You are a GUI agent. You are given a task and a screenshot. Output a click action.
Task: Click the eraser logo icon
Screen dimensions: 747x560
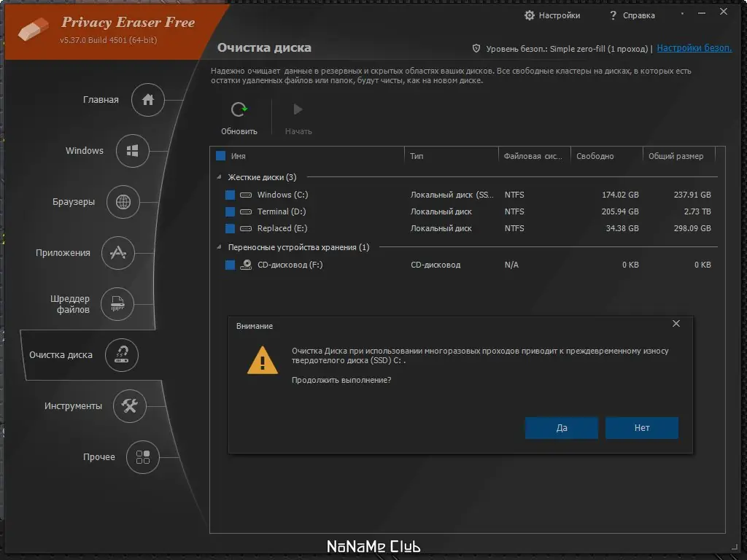pyautogui.click(x=33, y=29)
